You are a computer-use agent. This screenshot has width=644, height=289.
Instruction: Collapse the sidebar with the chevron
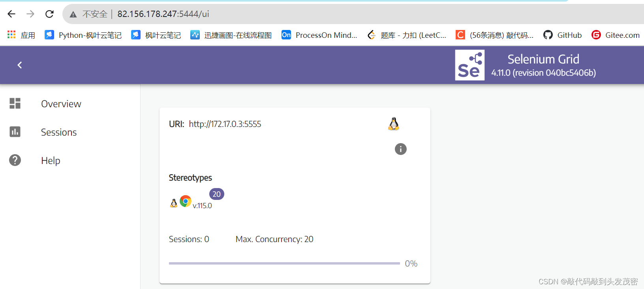(x=20, y=65)
